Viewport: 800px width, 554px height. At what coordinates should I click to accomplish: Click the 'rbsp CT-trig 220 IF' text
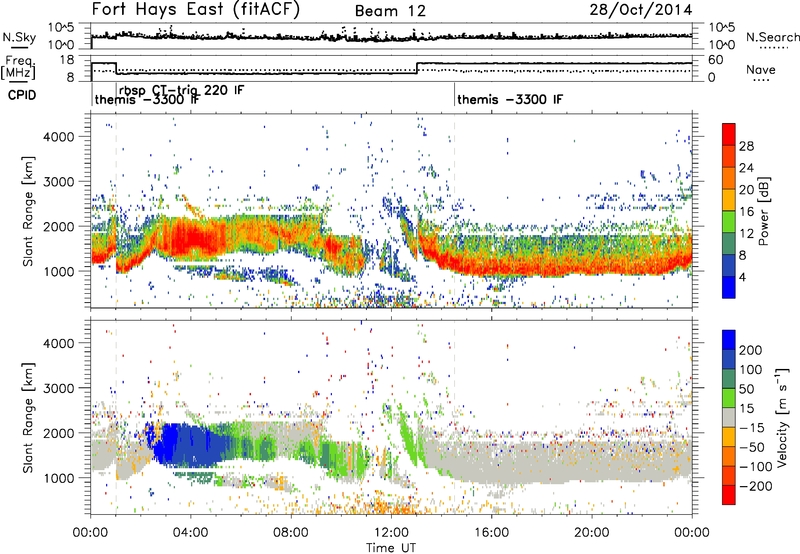click(182, 90)
